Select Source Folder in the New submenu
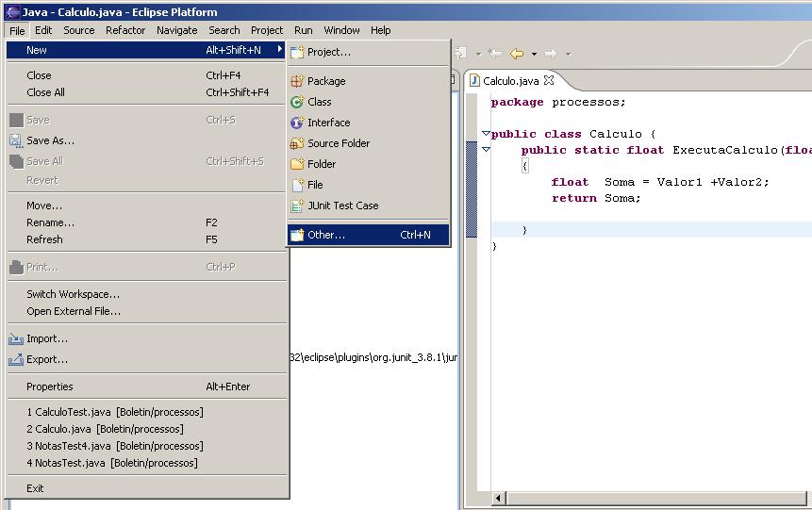The width and height of the screenshot is (812, 510). tap(369, 143)
